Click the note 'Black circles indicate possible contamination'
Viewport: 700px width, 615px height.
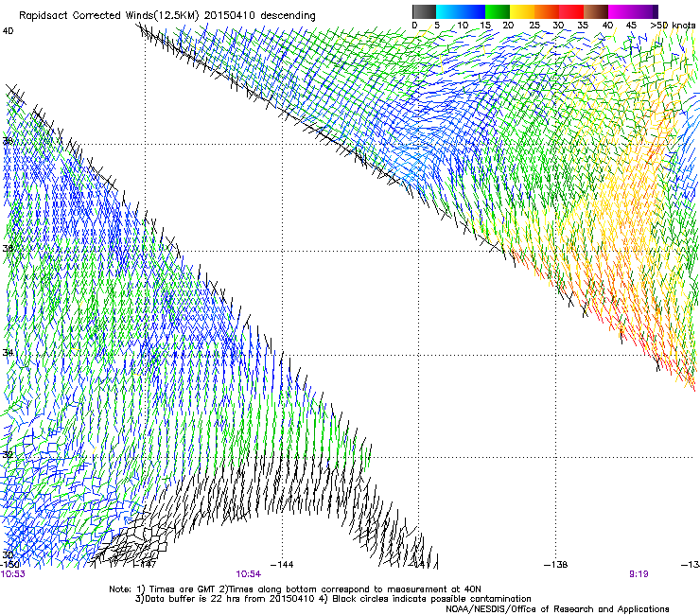(431, 599)
